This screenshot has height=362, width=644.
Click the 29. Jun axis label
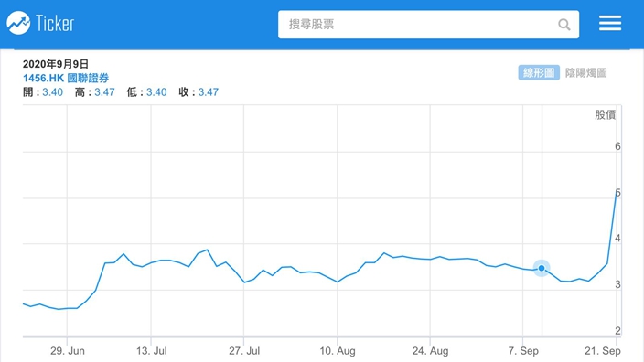tap(68, 351)
